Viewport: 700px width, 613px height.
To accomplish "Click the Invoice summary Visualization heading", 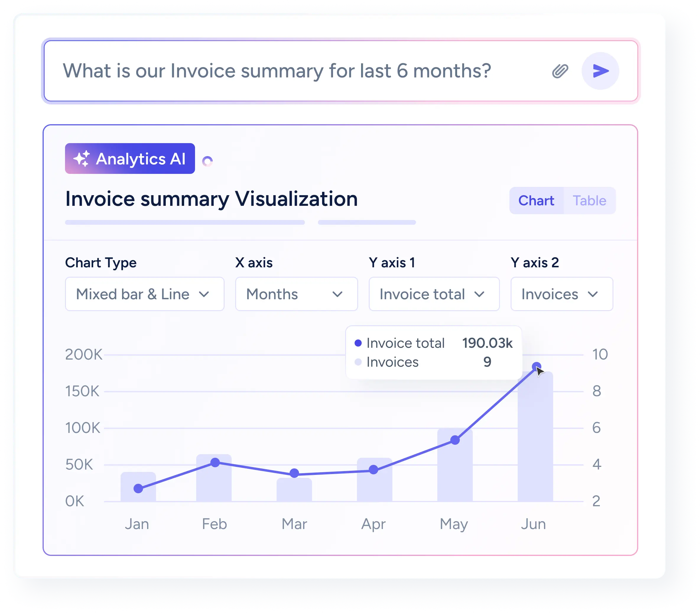I will point(212,199).
